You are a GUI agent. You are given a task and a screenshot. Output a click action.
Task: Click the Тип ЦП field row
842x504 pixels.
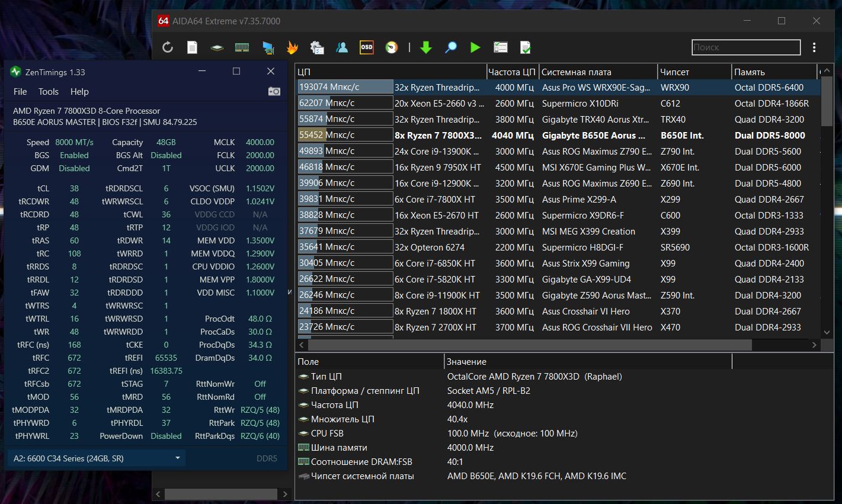tap(564, 376)
